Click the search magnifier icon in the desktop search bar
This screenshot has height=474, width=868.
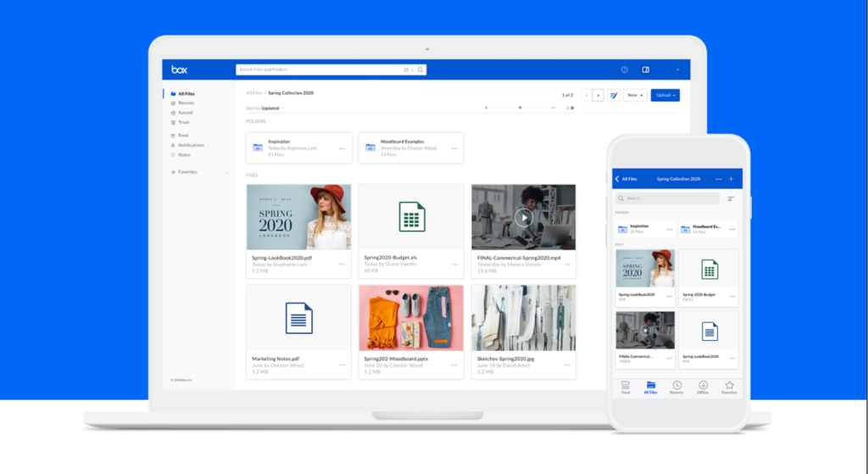click(x=420, y=70)
